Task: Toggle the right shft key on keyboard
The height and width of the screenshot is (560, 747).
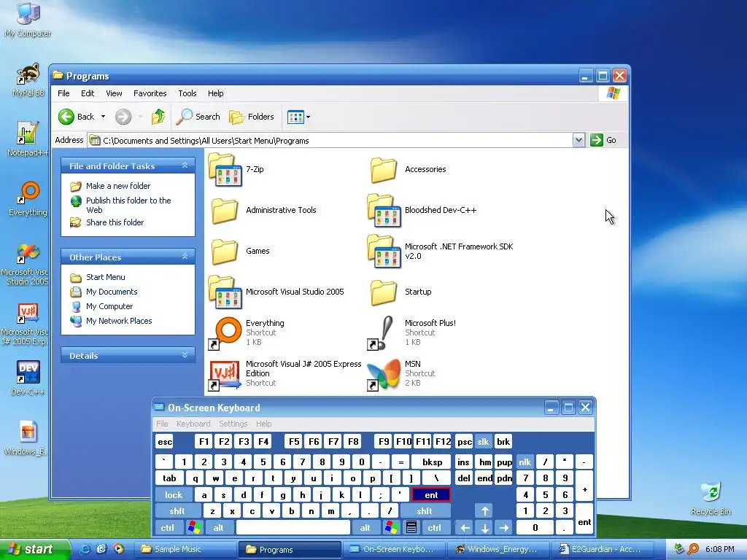Action: (425, 511)
